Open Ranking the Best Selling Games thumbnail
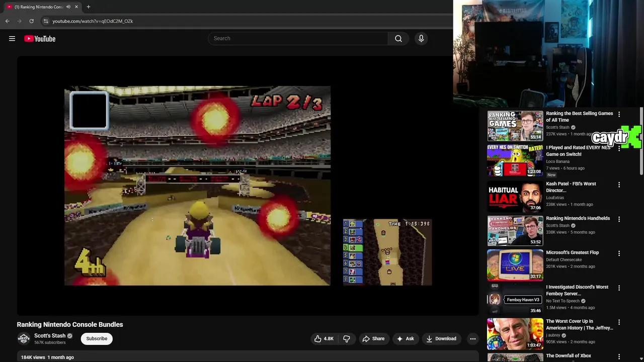The width and height of the screenshot is (644, 362). click(x=515, y=126)
